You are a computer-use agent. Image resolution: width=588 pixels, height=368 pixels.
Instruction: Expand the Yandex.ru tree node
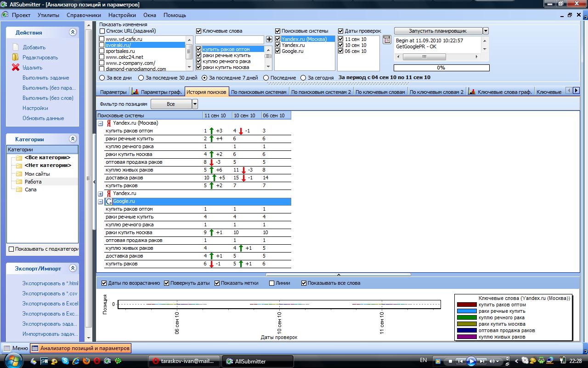100,194
